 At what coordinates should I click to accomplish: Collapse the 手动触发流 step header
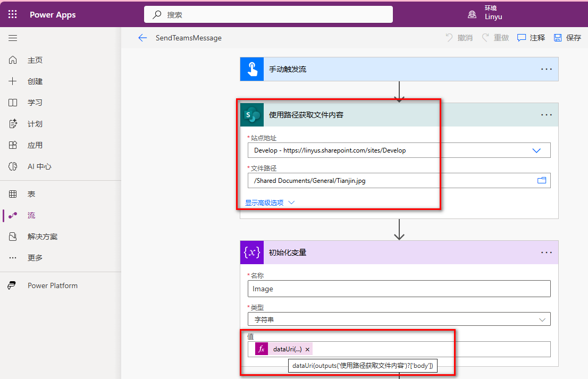pyautogui.click(x=399, y=69)
